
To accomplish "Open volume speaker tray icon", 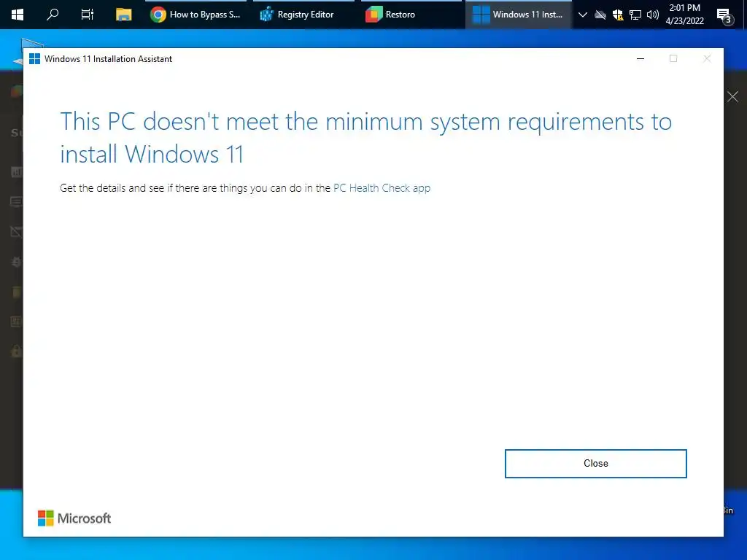I will 653,15.
